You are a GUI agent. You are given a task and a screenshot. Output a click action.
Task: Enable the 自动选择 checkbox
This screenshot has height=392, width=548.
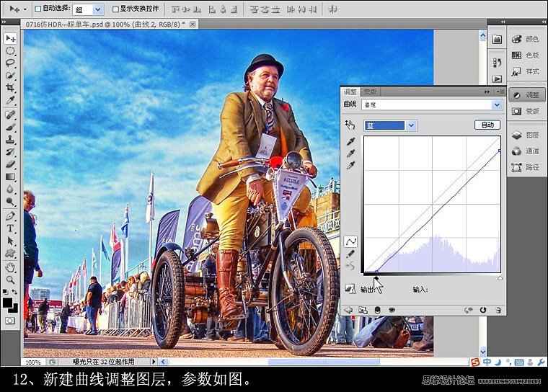coord(38,9)
